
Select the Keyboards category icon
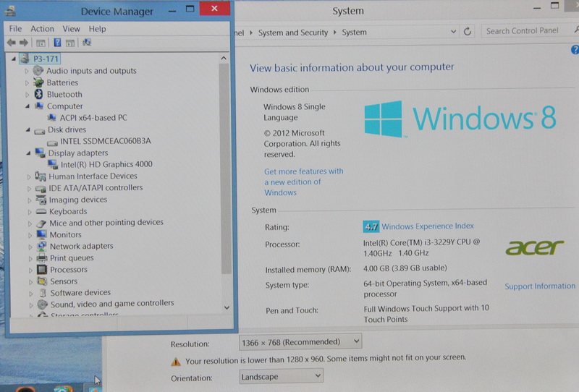click(41, 211)
